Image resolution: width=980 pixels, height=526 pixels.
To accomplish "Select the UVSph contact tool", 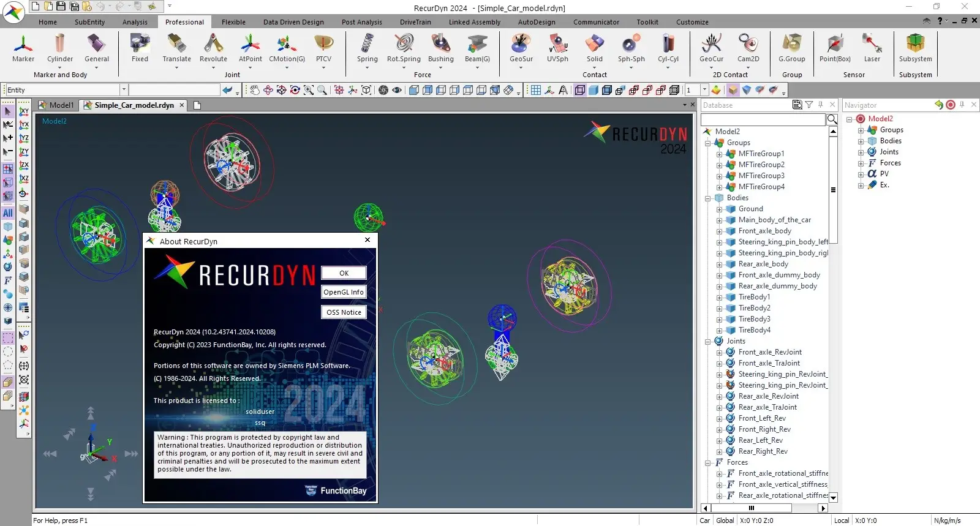I will tap(557, 48).
